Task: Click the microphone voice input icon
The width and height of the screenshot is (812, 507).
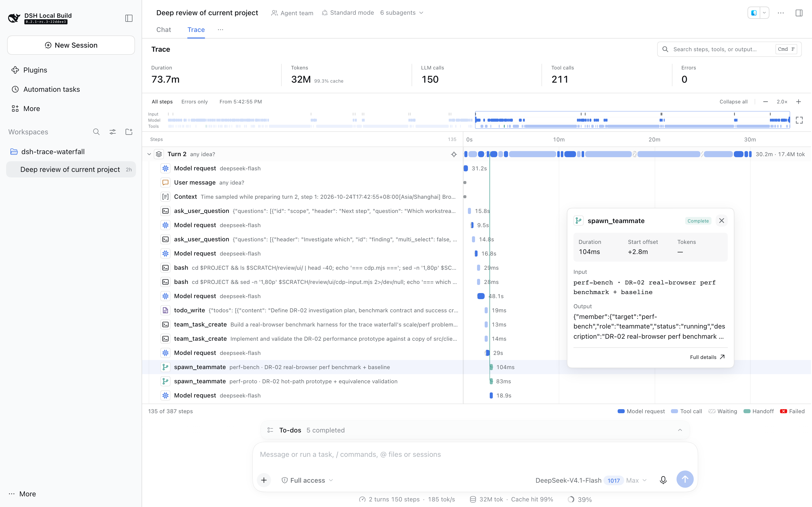Action: (663, 480)
